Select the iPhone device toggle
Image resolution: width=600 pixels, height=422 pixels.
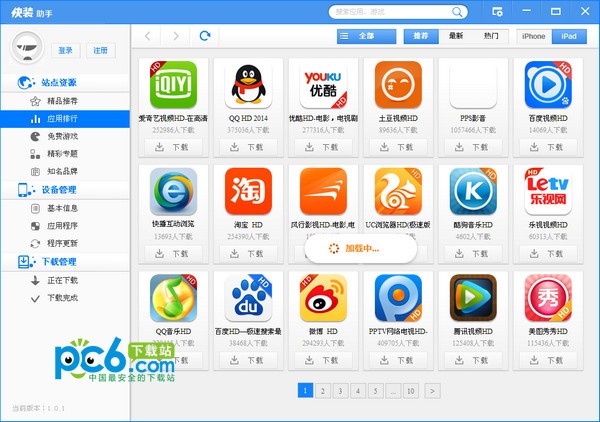pos(534,36)
